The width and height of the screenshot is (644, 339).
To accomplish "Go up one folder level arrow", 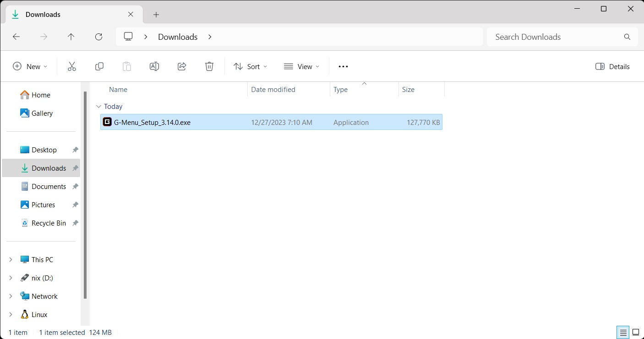I will tap(71, 37).
